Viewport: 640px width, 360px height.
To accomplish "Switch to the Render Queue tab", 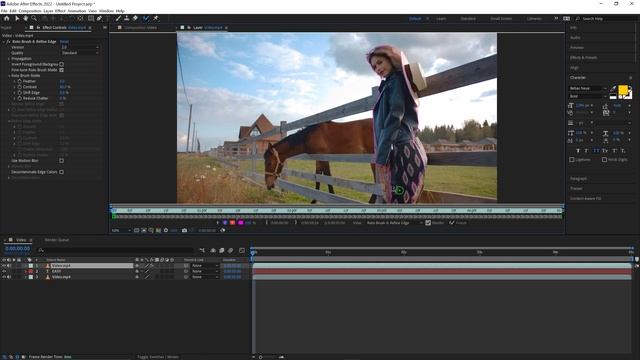I will click(x=57, y=240).
